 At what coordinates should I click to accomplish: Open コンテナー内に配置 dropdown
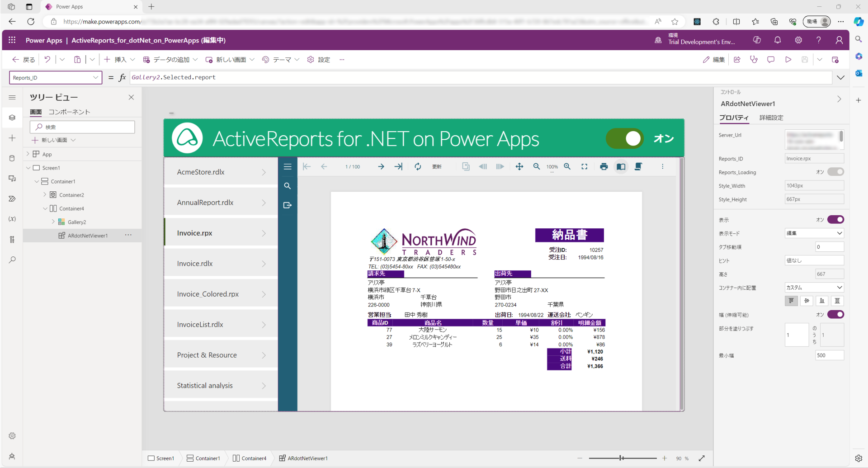[x=814, y=287]
